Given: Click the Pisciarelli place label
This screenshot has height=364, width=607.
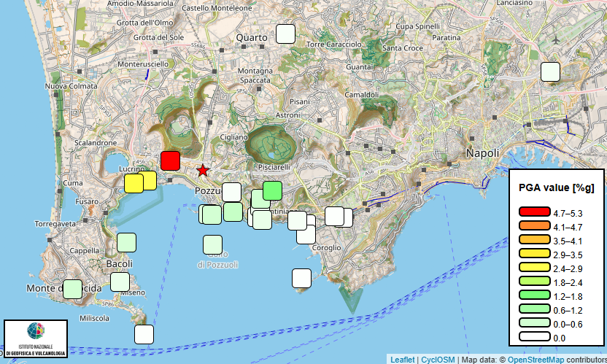Looking at the screenshot, I should [274, 167].
